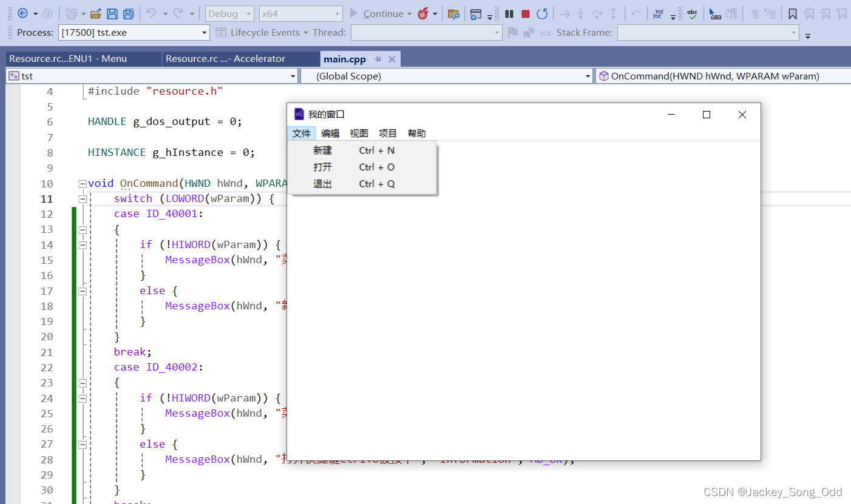This screenshot has height=504, width=851.
Task: Click the Step Out up-arrow icon
Action: (x=614, y=13)
